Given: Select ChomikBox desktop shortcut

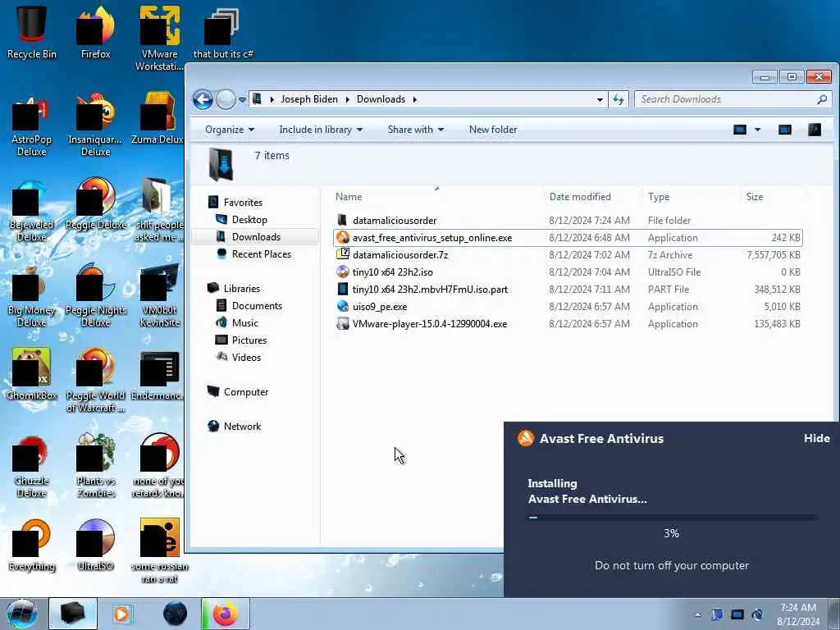Looking at the screenshot, I should [x=32, y=373].
